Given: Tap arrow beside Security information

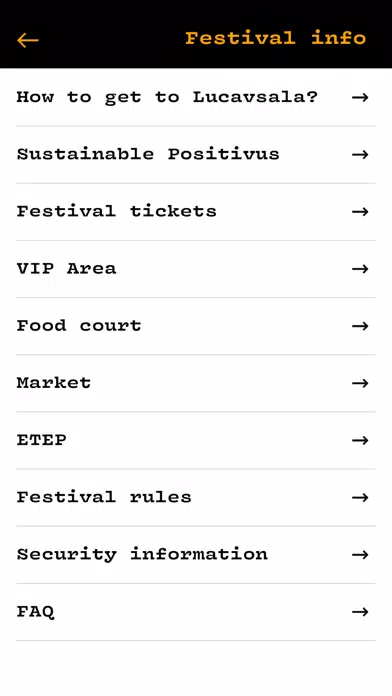Looking at the screenshot, I should [x=360, y=554].
